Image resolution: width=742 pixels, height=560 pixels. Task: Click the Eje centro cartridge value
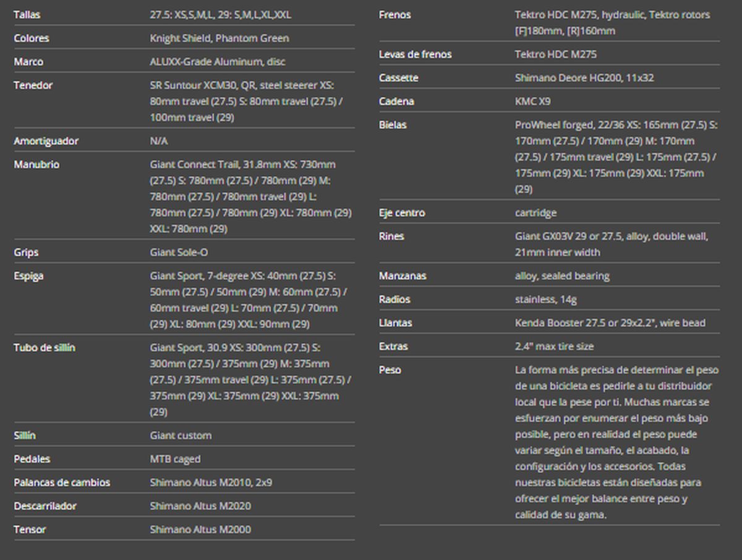click(x=535, y=212)
